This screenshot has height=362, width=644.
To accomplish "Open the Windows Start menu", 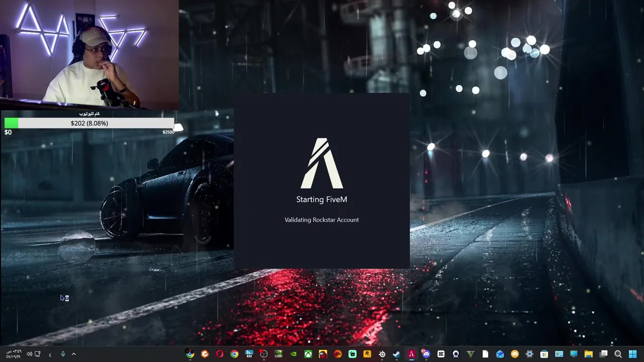I will [632, 354].
